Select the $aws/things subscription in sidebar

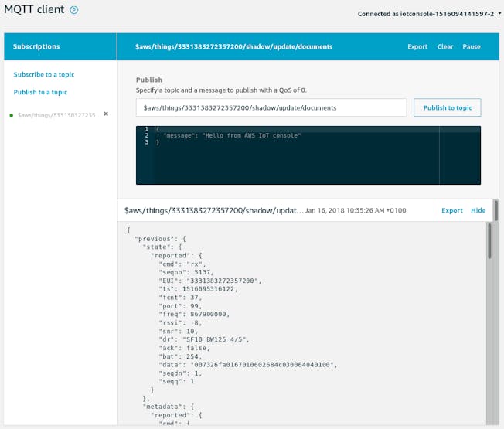click(60, 115)
